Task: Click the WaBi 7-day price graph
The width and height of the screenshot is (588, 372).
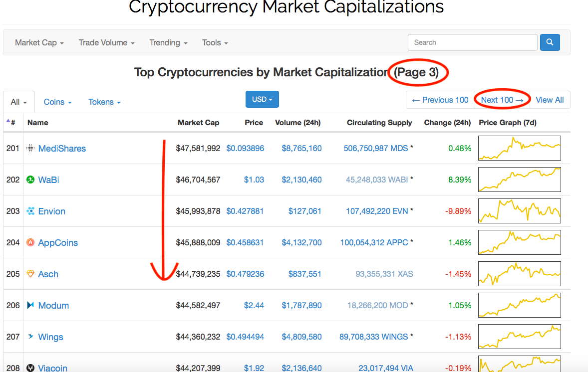Action: 519,180
